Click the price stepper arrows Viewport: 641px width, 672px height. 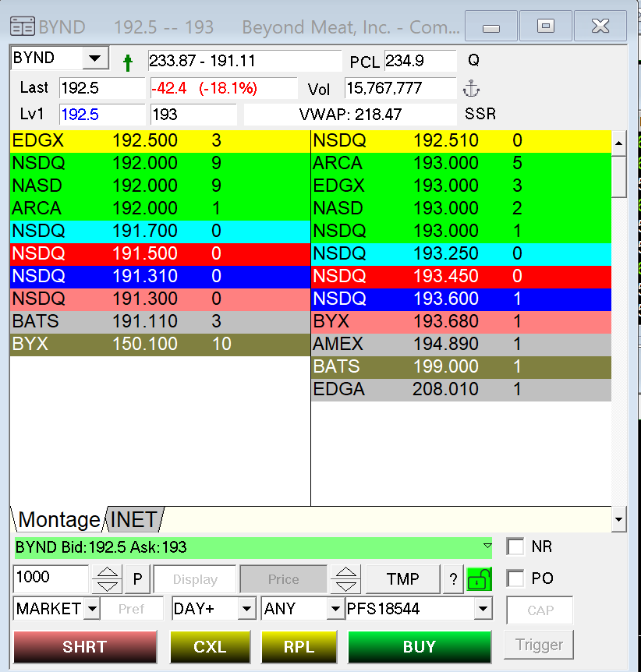pos(345,579)
